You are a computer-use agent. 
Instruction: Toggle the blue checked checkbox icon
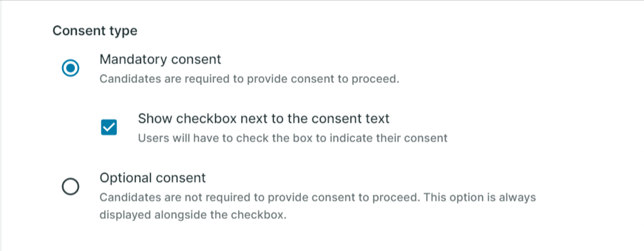click(109, 127)
